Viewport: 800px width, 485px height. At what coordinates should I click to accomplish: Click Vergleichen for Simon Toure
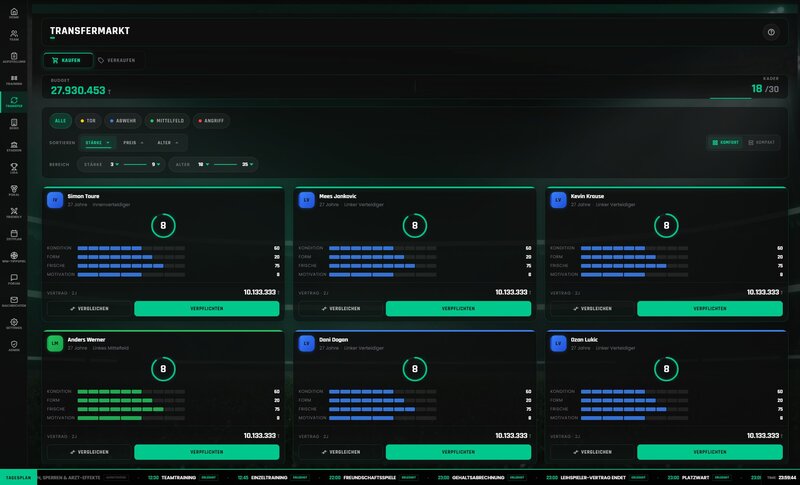pos(89,309)
